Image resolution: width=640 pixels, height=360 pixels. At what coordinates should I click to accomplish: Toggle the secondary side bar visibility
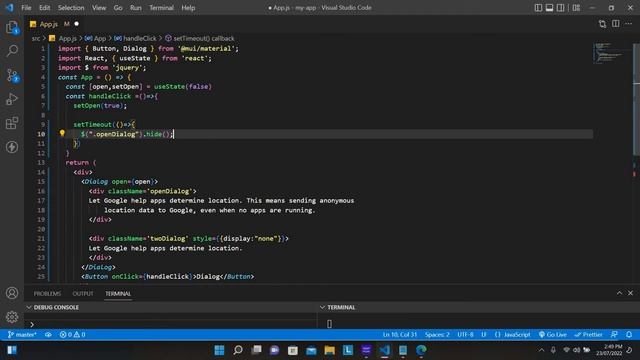(560, 8)
